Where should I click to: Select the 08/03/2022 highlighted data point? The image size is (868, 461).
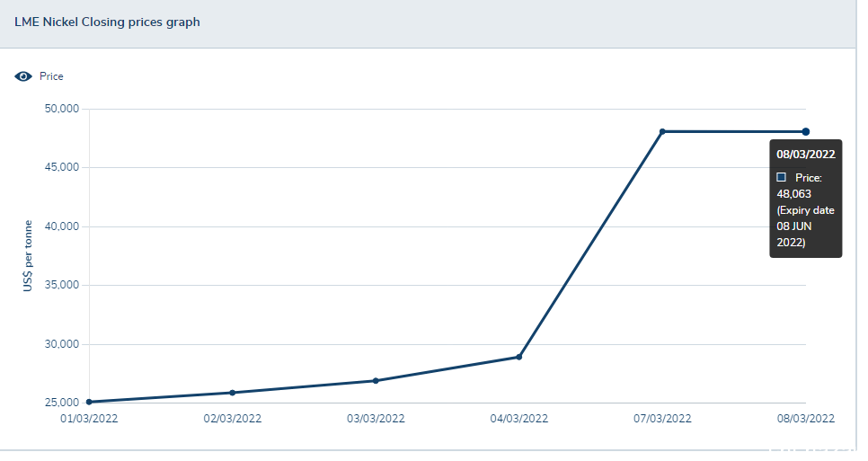[806, 132]
